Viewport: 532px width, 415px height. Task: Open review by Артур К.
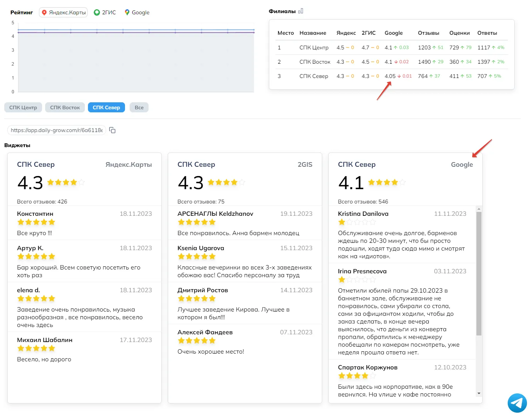84,261
